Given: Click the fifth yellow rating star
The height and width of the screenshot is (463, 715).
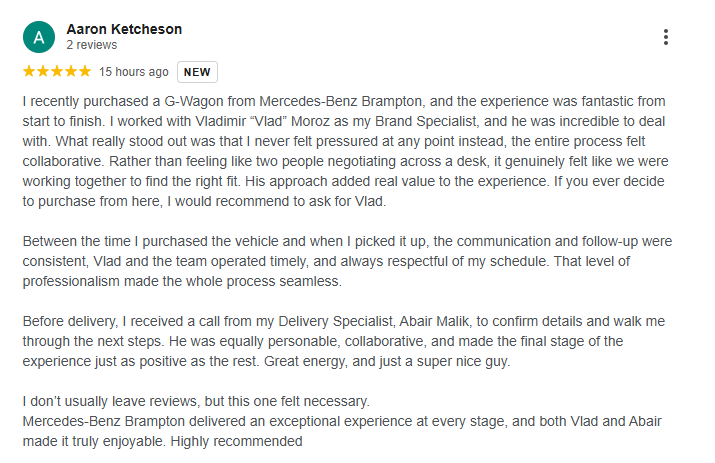Looking at the screenshot, I should click(82, 72).
